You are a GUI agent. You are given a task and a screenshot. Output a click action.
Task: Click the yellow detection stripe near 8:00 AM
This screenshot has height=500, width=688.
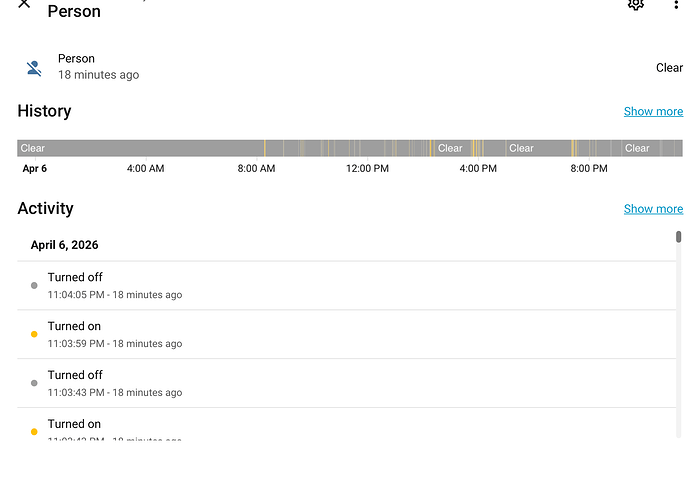coord(265,148)
